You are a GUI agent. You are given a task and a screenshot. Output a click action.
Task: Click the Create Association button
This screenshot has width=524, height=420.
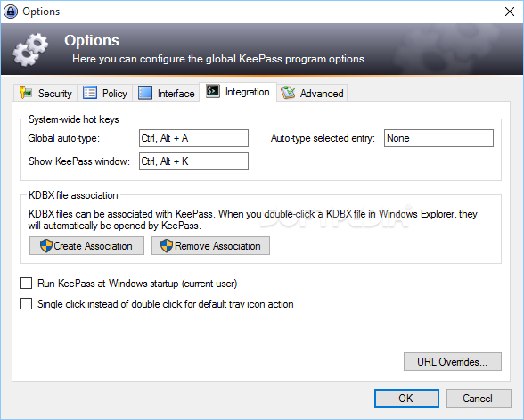(87, 246)
